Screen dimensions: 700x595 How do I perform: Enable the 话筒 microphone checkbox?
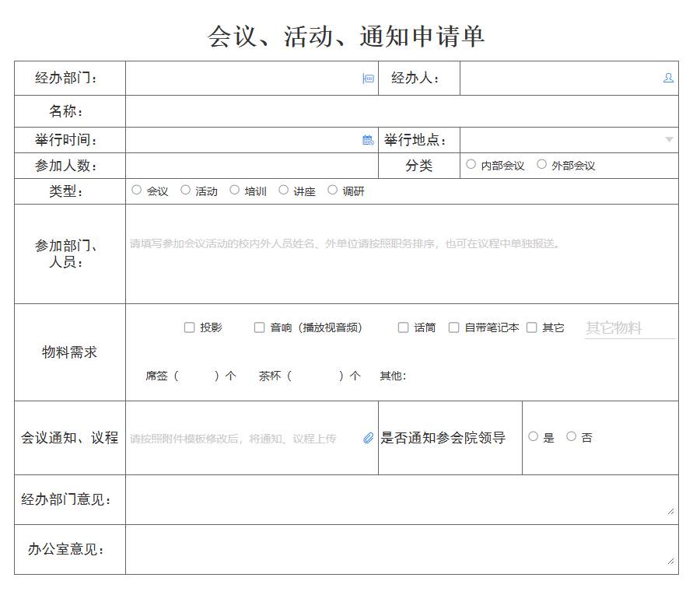(402, 328)
